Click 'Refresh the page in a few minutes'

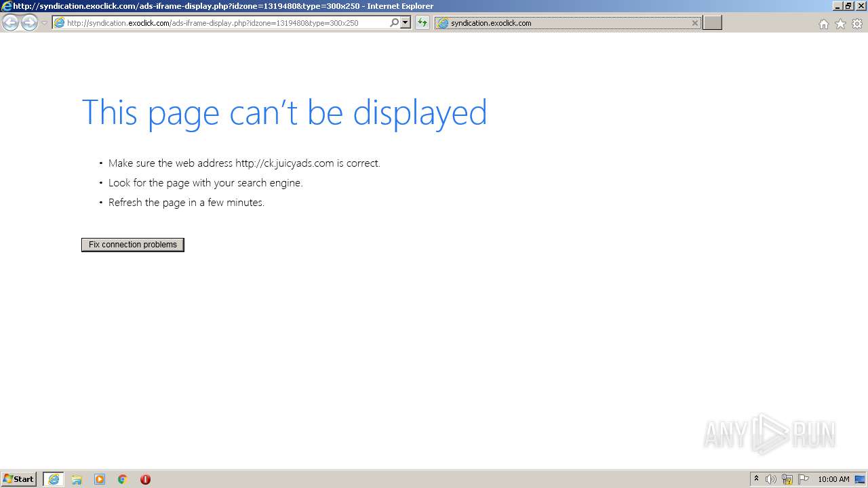tap(186, 203)
